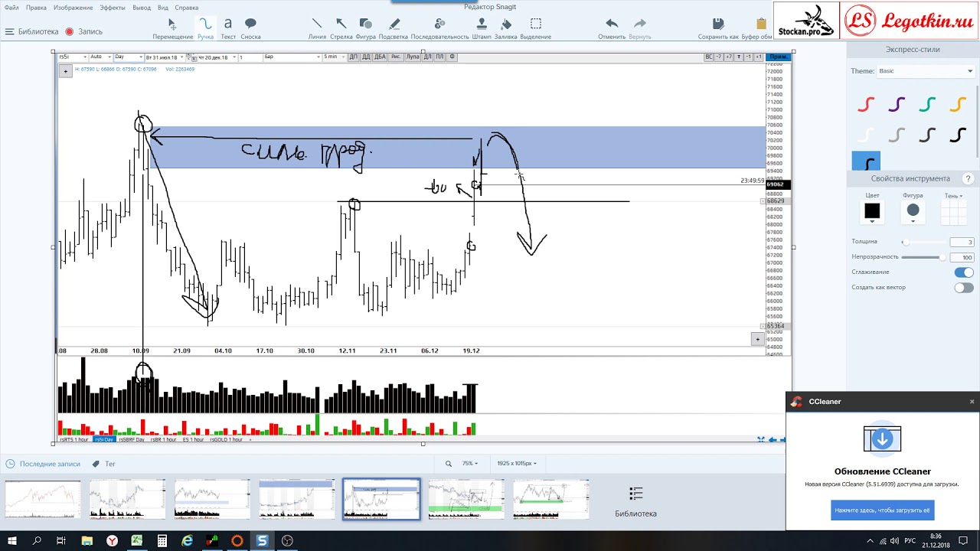Select the Сноска (Callout) tool
980x551 pixels.
(250, 28)
